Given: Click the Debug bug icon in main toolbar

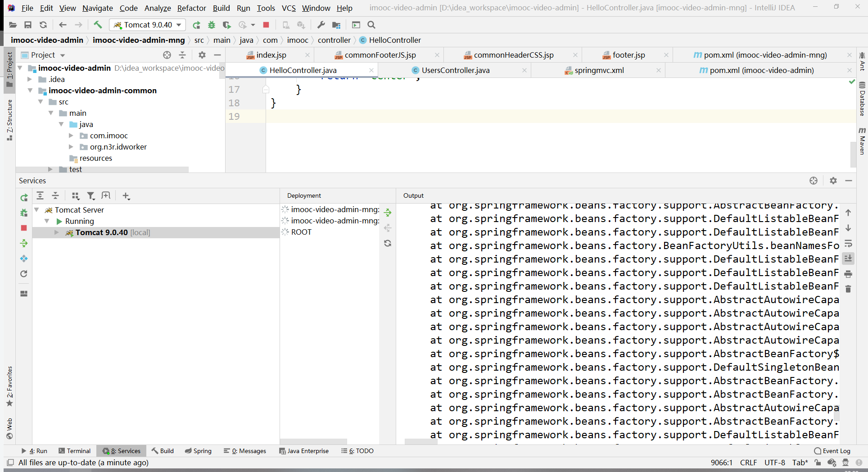Looking at the screenshot, I should 212,25.
